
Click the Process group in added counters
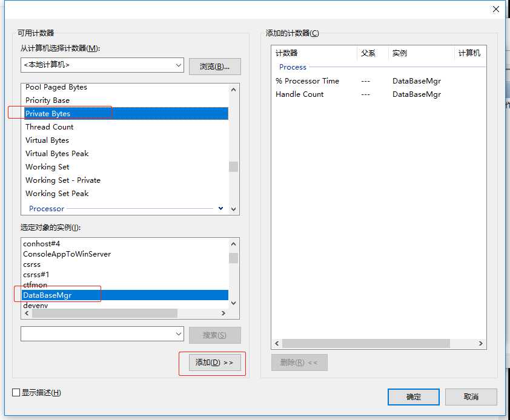point(293,67)
